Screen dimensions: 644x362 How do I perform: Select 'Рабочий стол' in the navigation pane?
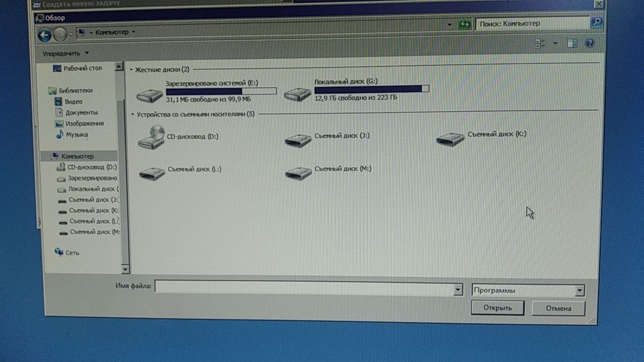click(77, 68)
